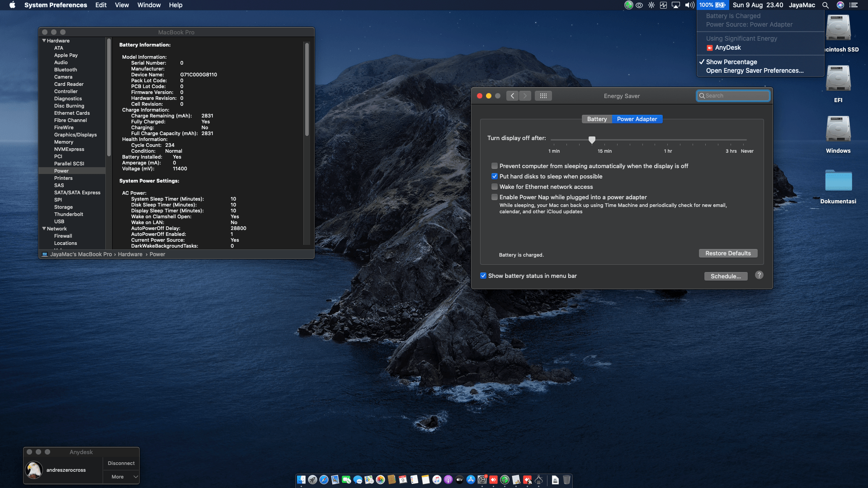The width and height of the screenshot is (868, 488).
Task: Click the Siri icon in menu bar
Action: pos(840,5)
